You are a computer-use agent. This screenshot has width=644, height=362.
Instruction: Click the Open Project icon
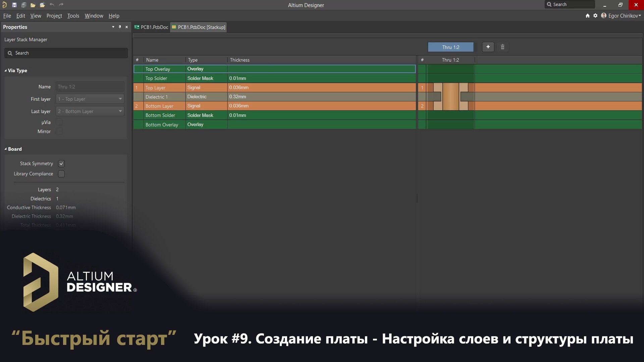pos(42,5)
